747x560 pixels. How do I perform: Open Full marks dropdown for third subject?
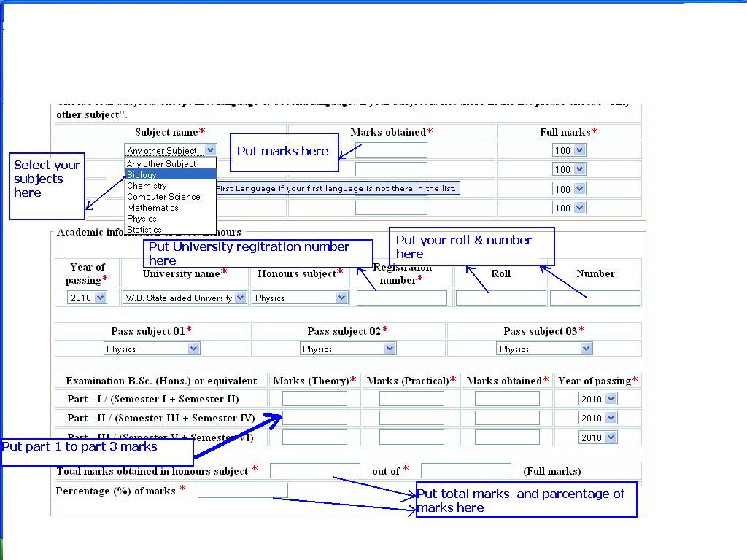click(569, 189)
